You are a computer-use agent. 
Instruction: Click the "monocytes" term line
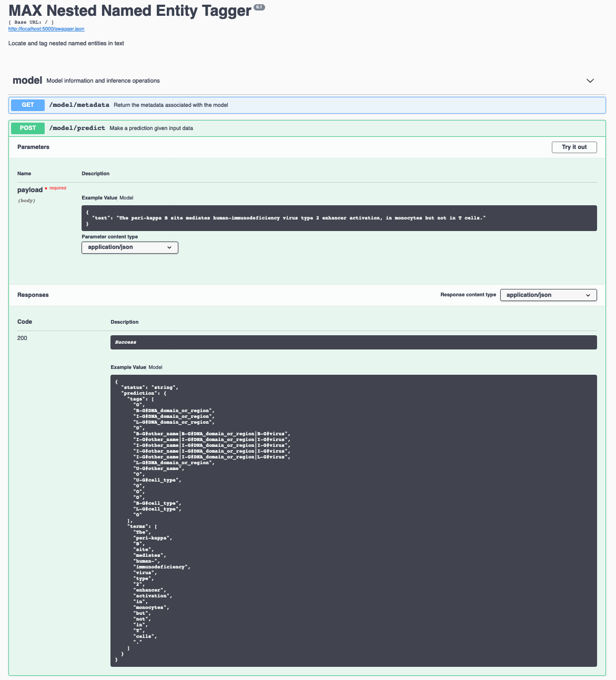pyautogui.click(x=152, y=608)
